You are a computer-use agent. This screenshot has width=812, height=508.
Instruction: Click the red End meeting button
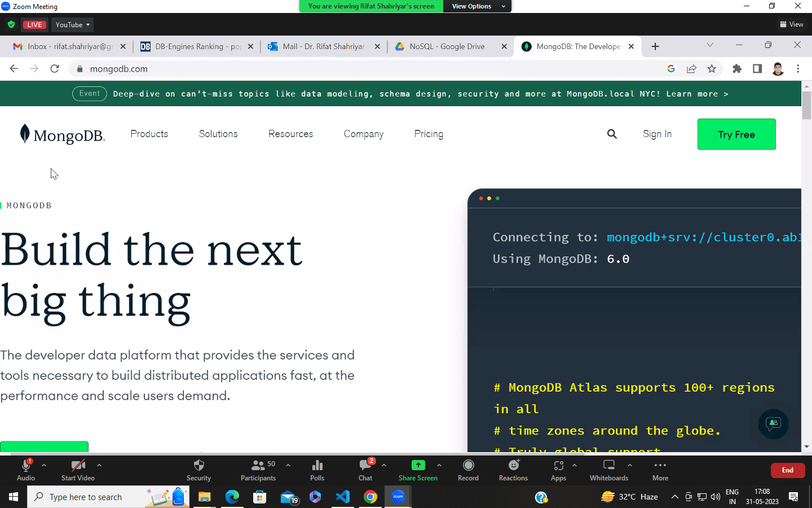tap(788, 470)
